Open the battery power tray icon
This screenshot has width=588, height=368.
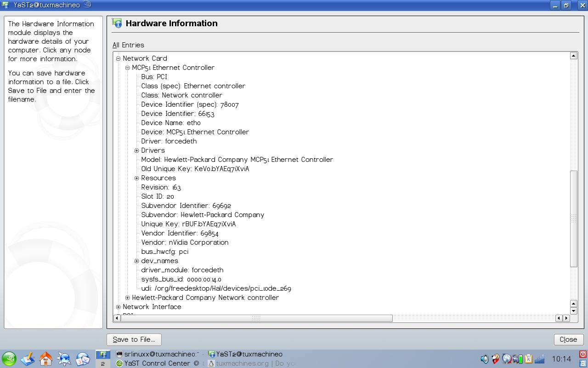click(x=518, y=359)
